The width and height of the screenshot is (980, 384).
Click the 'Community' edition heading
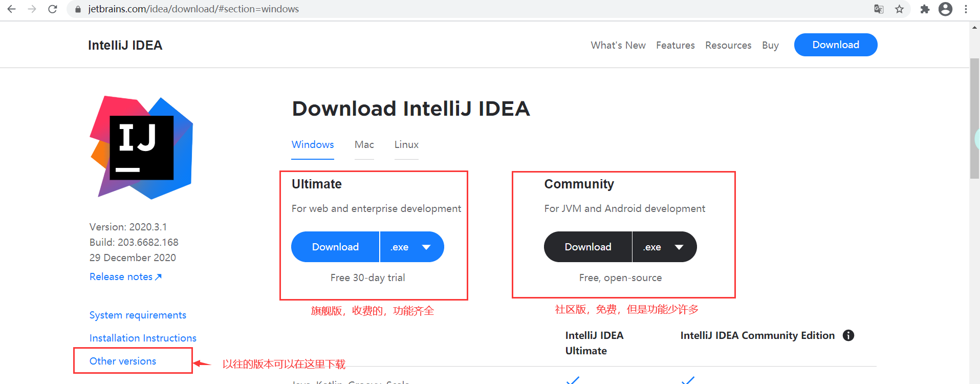pos(579,184)
